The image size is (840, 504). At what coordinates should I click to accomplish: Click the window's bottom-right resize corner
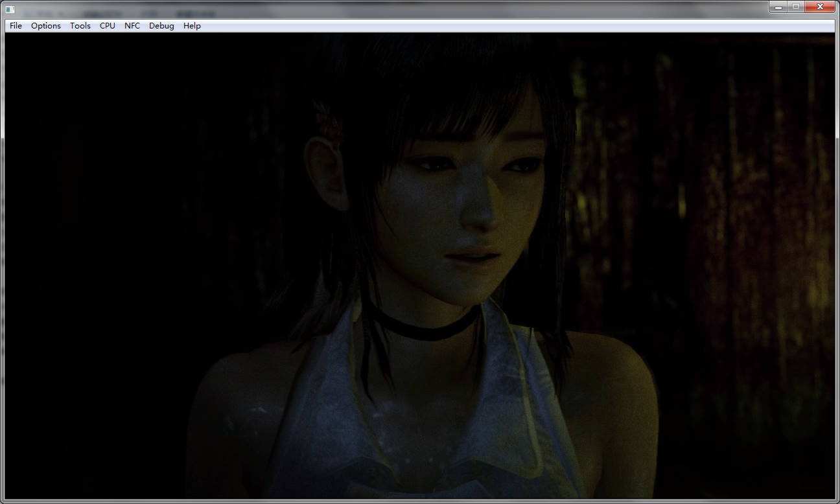pyautogui.click(x=837, y=501)
